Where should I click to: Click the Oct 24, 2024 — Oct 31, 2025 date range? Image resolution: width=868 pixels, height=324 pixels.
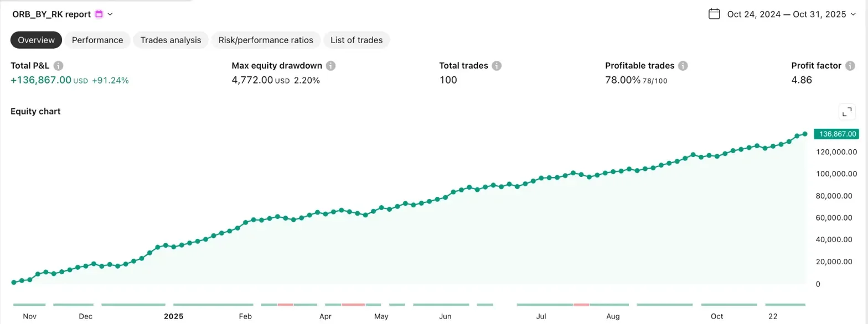787,14
